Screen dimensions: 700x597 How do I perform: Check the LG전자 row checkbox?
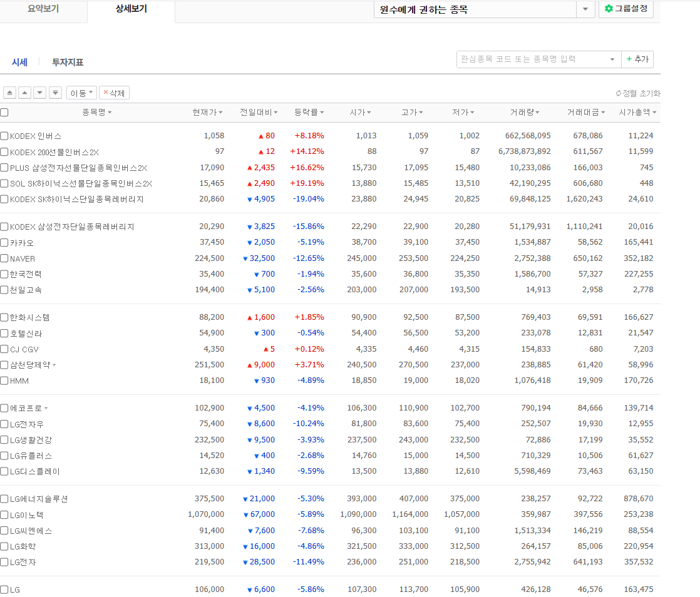click(x=4, y=562)
